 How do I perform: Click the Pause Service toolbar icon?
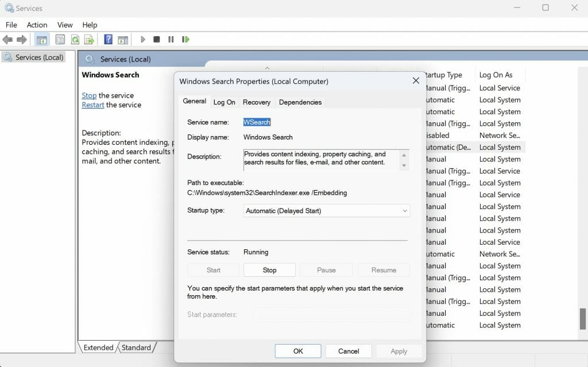click(x=171, y=39)
